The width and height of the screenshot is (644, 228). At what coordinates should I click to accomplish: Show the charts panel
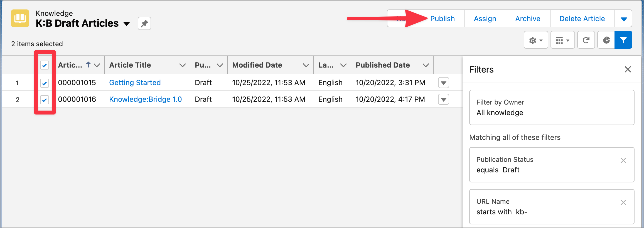click(x=606, y=40)
